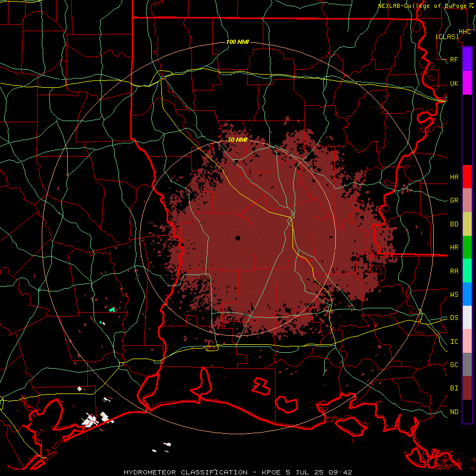Click the '[CLAS]' units label
Viewport: 476px width, 476px height.
pyautogui.click(x=447, y=36)
